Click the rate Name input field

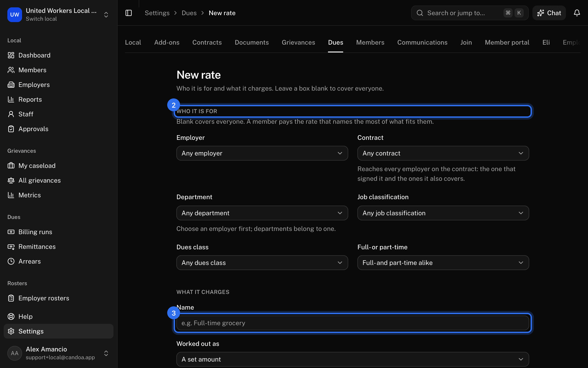[353, 323]
